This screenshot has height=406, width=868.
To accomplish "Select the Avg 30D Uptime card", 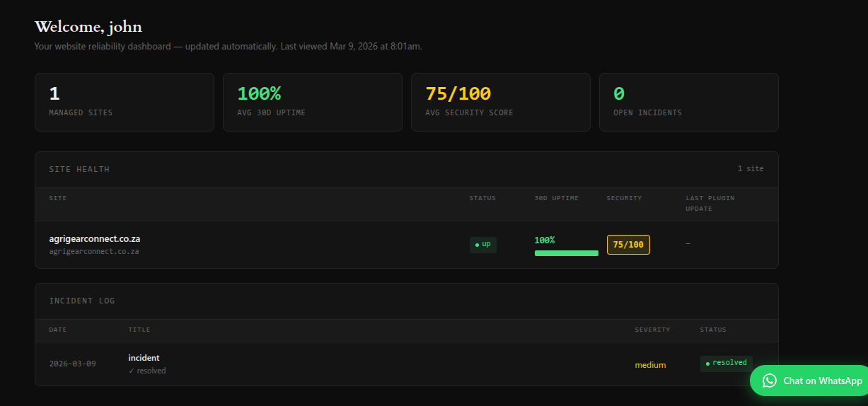I will click(x=313, y=102).
